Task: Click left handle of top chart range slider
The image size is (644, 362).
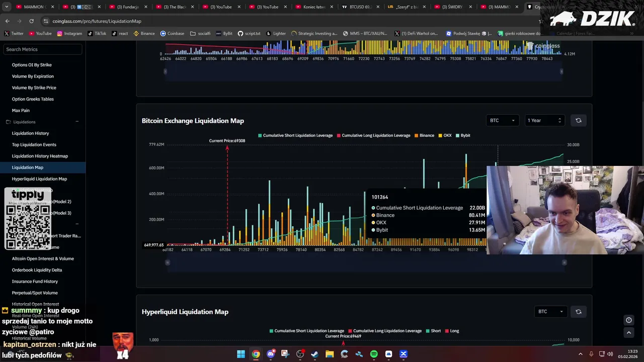Action: click(x=165, y=71)
